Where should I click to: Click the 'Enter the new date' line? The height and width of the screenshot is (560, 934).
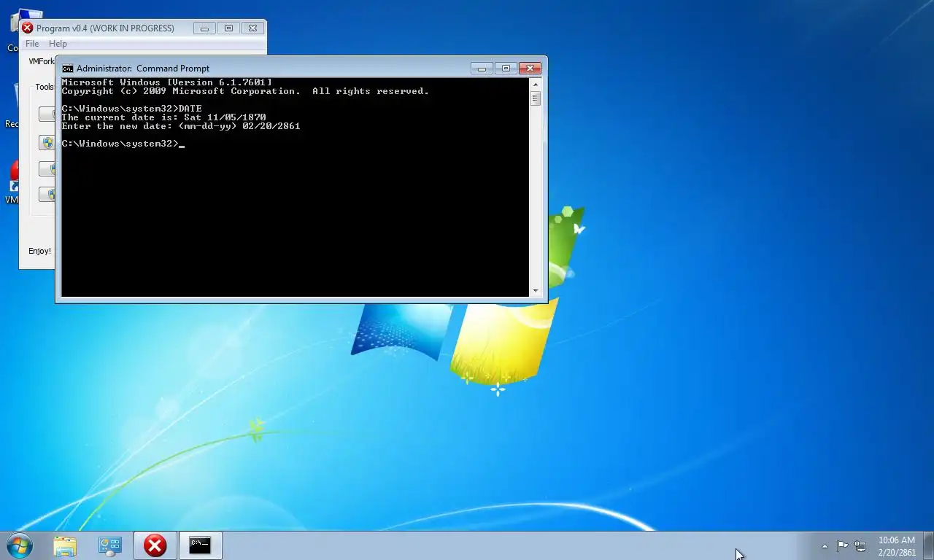181,126
